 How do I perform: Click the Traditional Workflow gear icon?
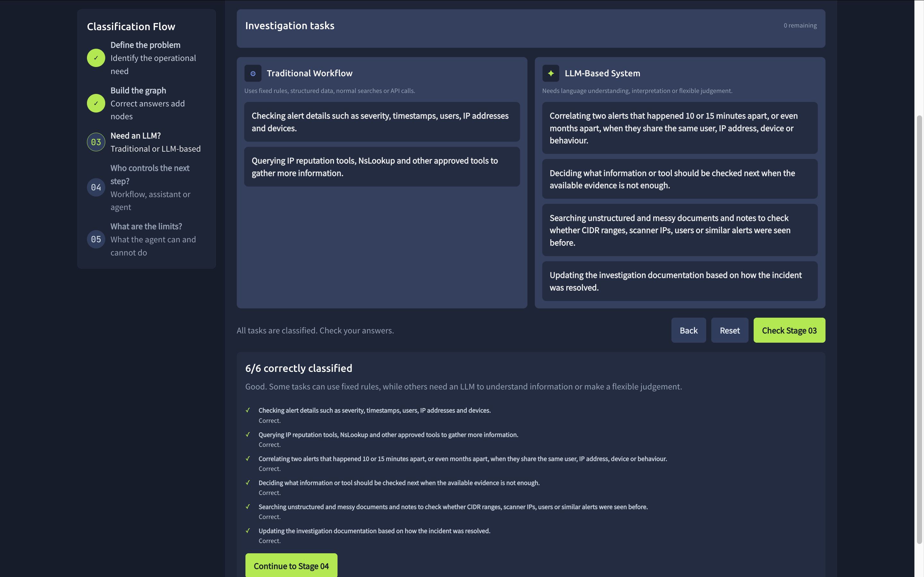253,73
